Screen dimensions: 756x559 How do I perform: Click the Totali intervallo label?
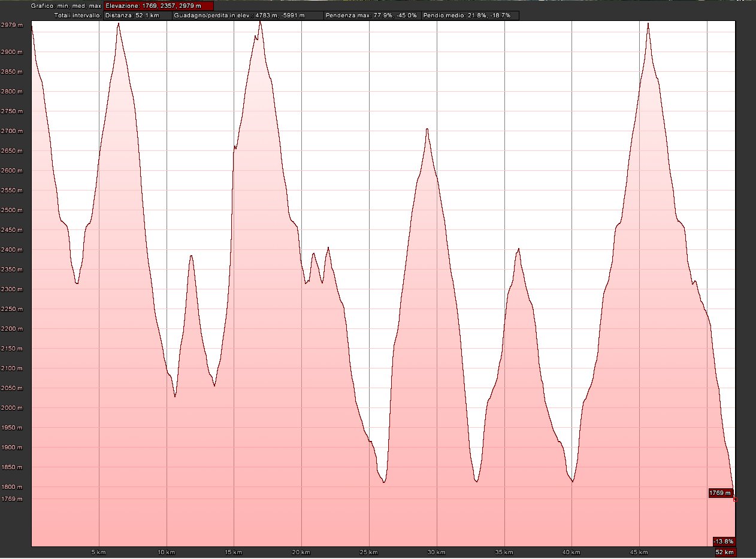(x=78, y=15)
